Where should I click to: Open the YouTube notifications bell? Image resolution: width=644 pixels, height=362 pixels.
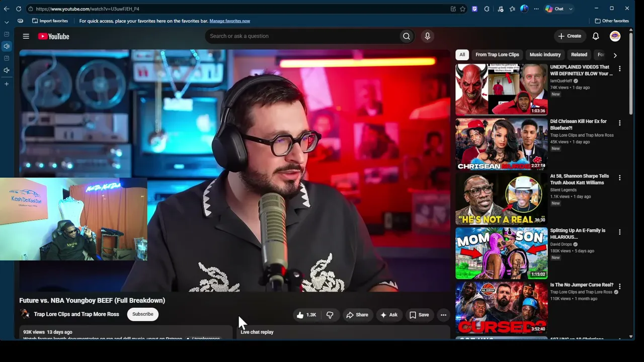coord(596,36)
